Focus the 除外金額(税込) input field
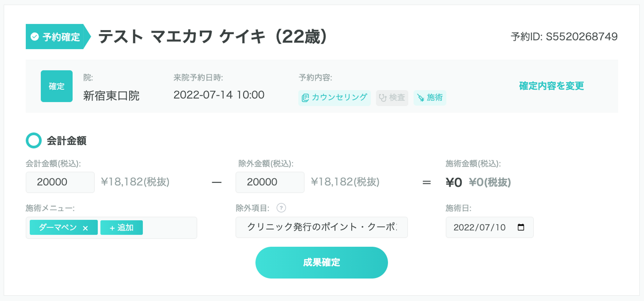 point(270,182)
